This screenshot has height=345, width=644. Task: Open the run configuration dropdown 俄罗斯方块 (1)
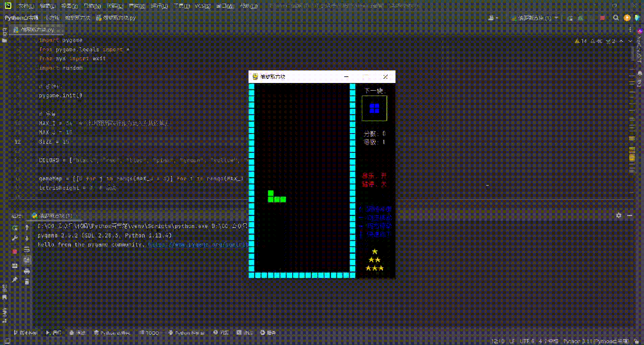point(535,18)
